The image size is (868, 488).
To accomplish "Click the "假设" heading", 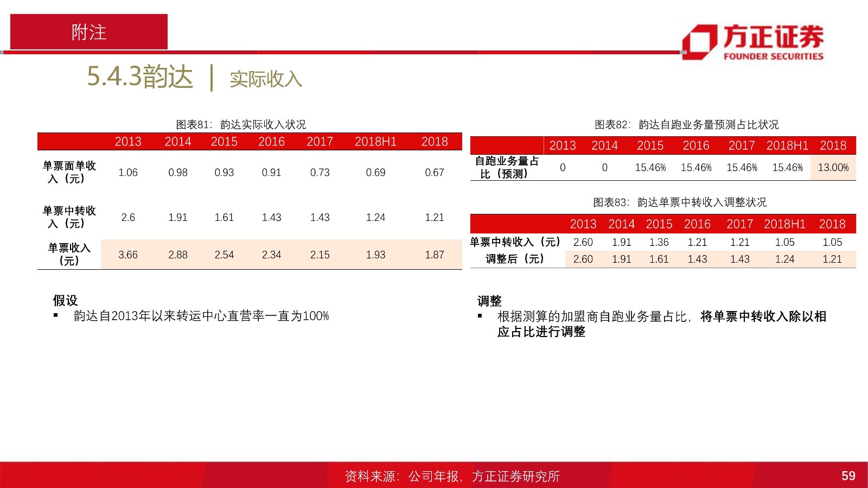I will 65,300.
